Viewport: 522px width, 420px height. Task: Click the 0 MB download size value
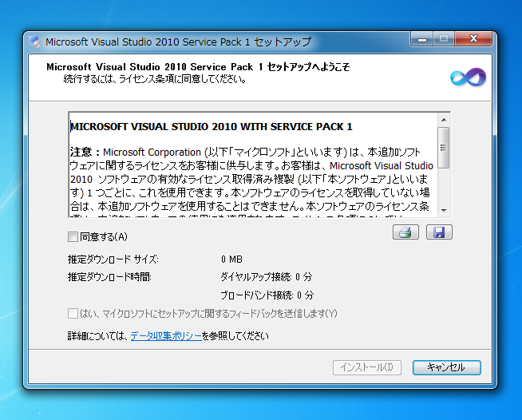coord(231,260)
